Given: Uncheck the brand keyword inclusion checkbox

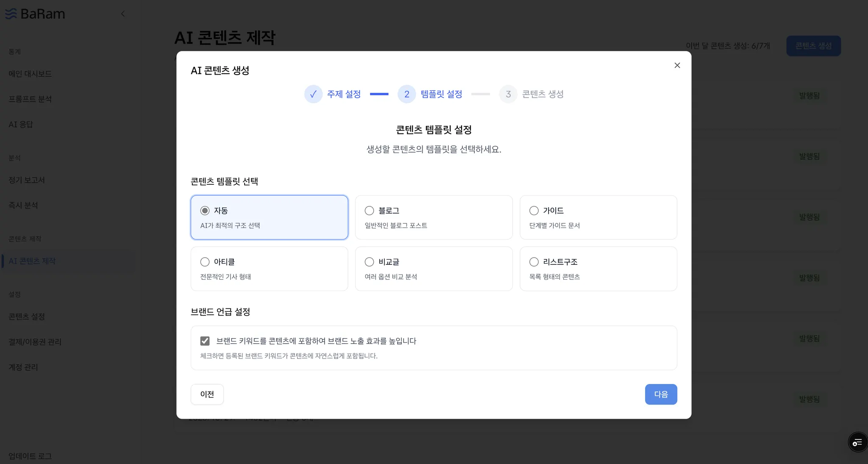Looking at the screenshot, I should coord(205,341).
